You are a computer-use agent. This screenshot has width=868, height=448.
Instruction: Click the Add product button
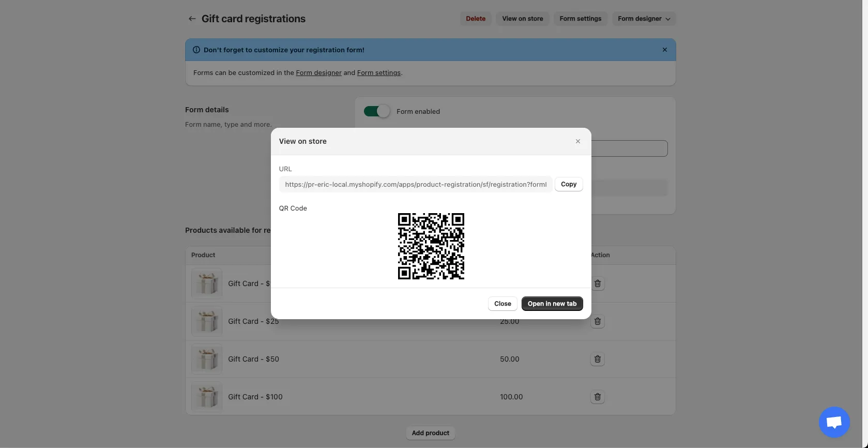click(x=431, y=433)
